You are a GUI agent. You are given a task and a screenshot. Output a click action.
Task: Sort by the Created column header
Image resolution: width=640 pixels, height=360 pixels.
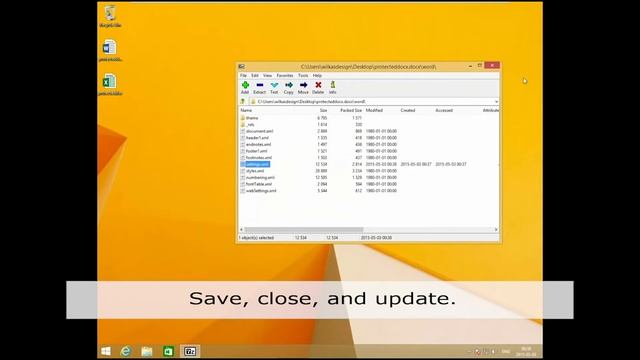(x=408, y=111)
